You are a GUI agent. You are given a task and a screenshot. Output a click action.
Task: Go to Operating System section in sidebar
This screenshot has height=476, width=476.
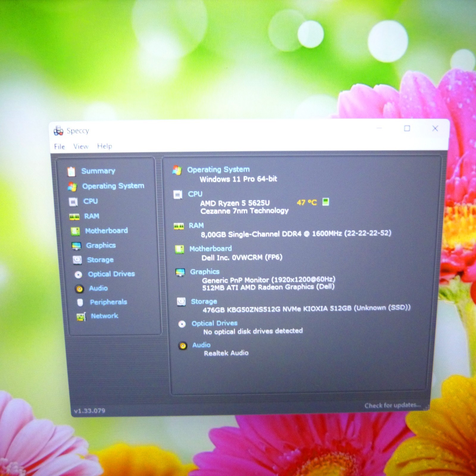(x=113, y=186)
